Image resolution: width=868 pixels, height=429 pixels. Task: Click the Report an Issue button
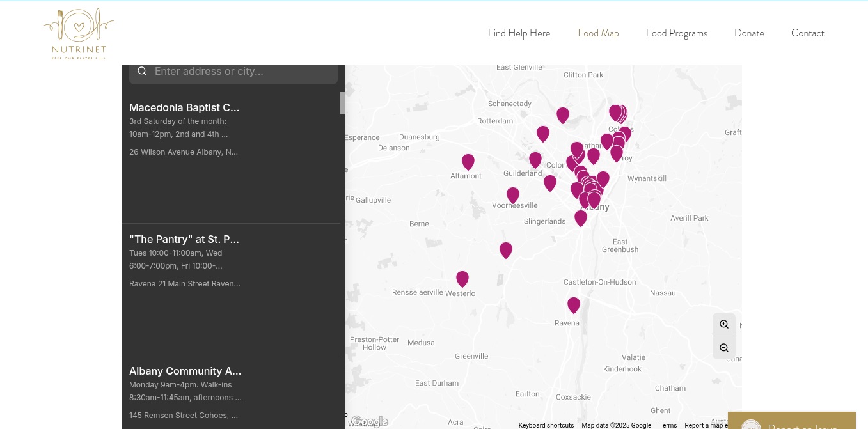[792, 421]
